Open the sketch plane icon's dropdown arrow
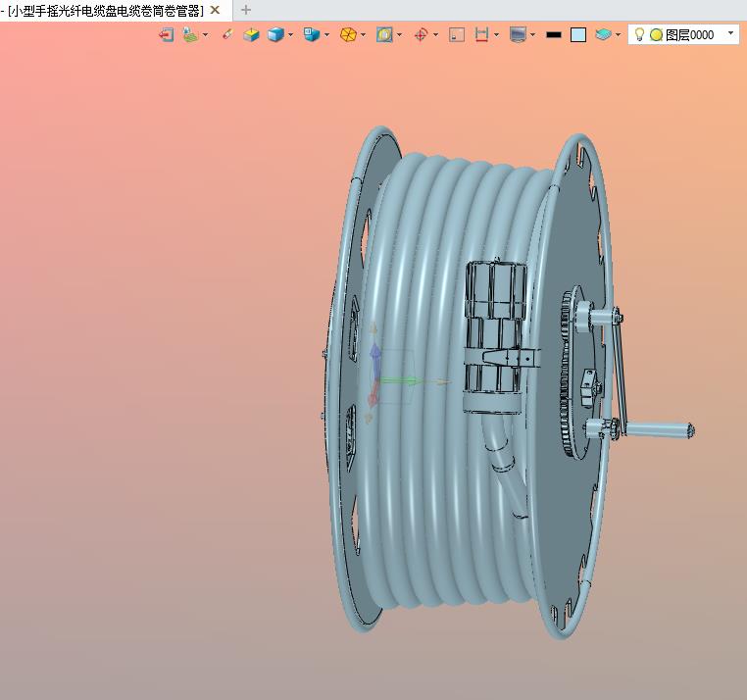Viewport: 747px width, 700px height. coord(205,34)
